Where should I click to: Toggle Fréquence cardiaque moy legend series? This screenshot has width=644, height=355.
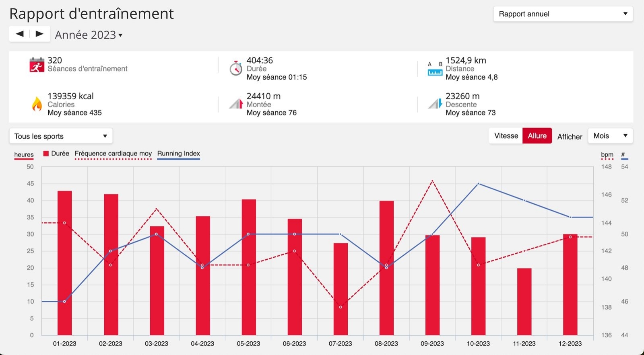[x=113, y=154]
